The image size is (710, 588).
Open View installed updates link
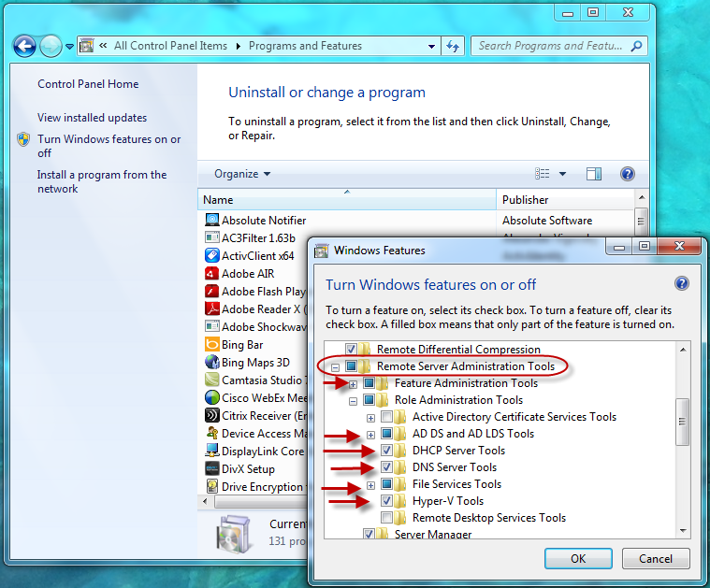(x=92, y=118)
